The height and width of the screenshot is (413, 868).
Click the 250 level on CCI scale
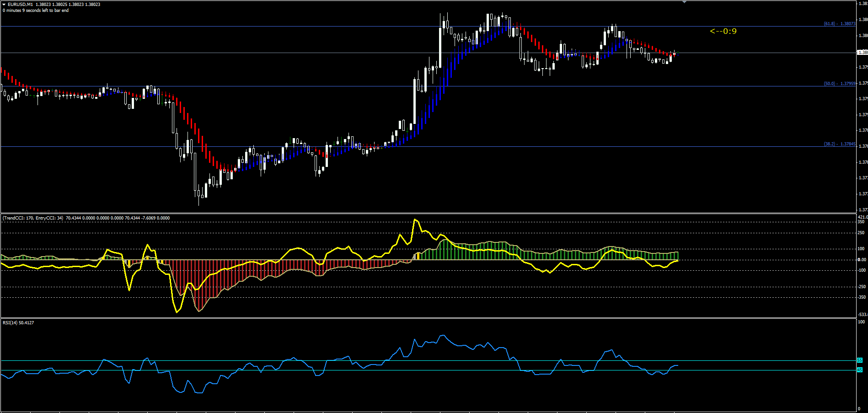[x=861, y=233]
